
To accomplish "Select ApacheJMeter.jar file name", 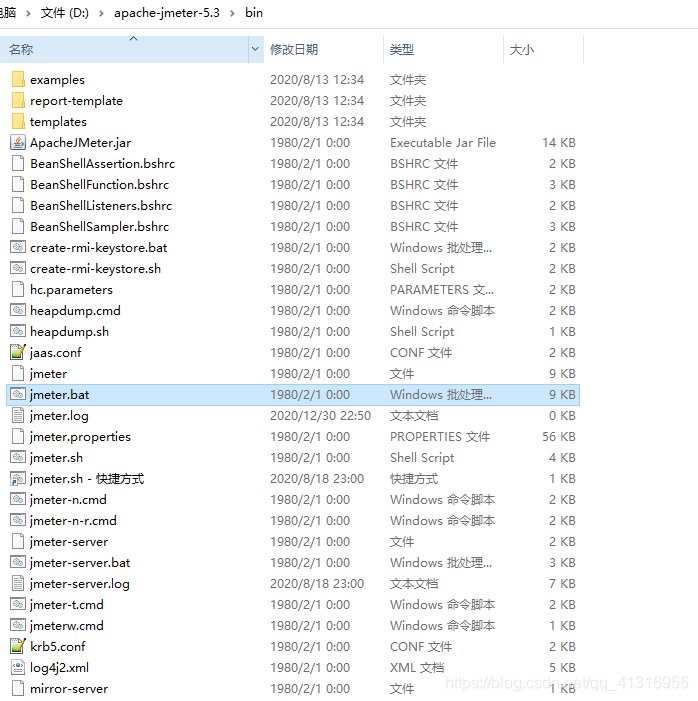I will coord(80,143).
